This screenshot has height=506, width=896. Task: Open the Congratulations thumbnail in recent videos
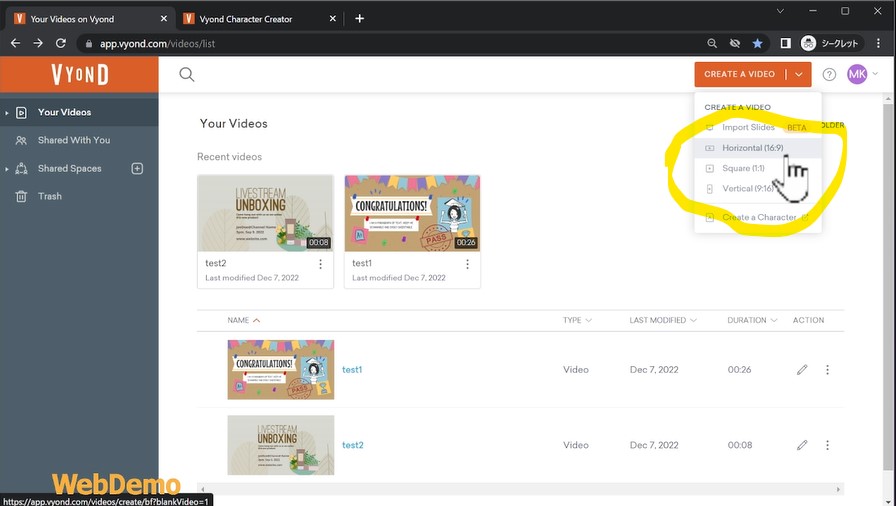[x=412, y=214]
